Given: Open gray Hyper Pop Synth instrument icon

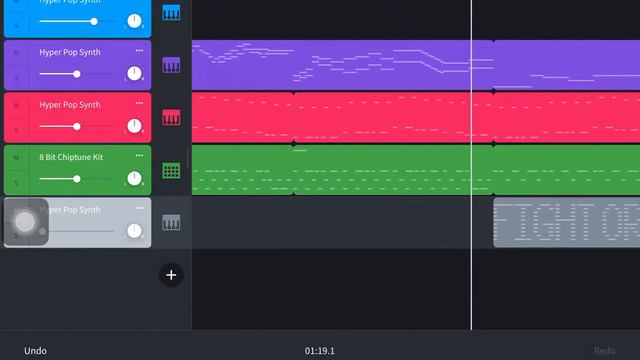Looking at the screenshot, I should click(171, 222).
